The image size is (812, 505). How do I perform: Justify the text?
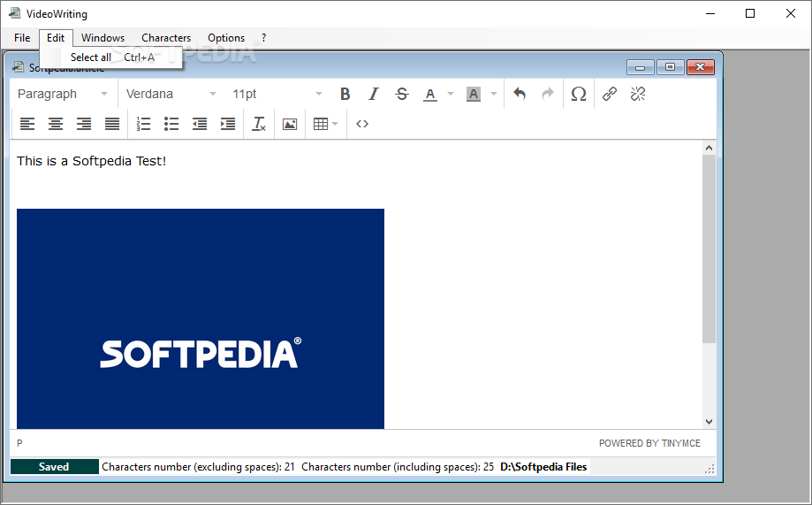[x=112, y=124]
